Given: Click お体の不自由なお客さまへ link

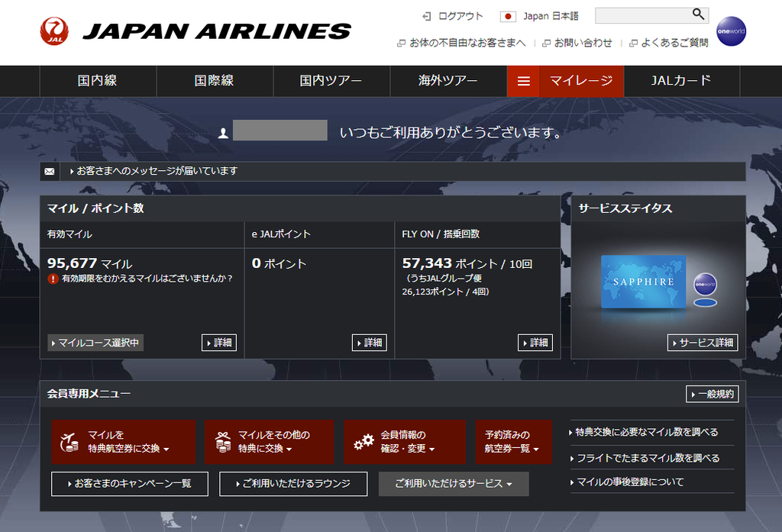Looking at the screenshot, I should pyautogui.click(x=467, y=43).
